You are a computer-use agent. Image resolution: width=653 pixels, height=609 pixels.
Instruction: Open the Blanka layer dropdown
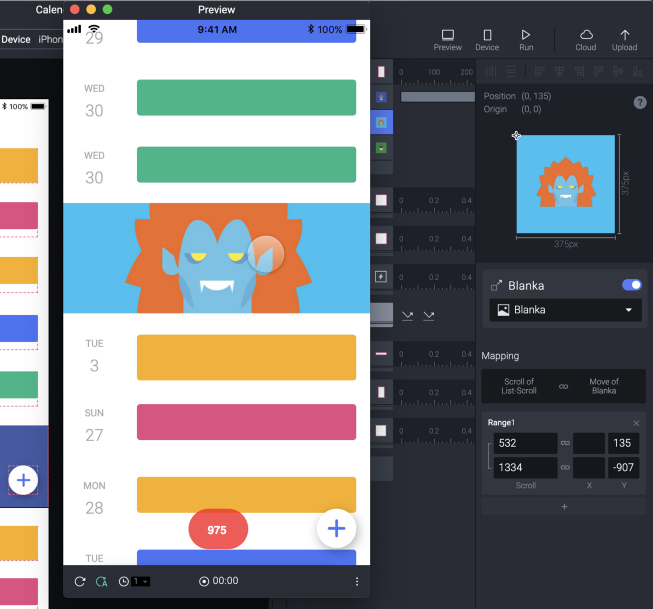[x=566, y=310]
